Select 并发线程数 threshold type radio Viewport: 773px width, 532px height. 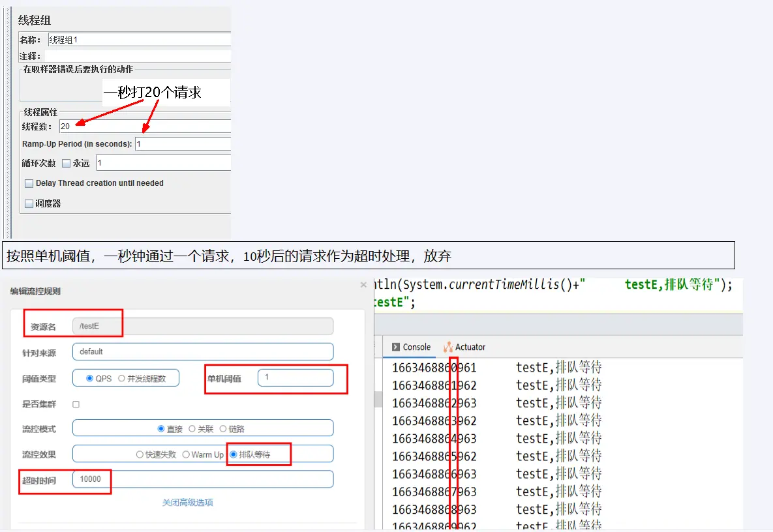(121, 378)
